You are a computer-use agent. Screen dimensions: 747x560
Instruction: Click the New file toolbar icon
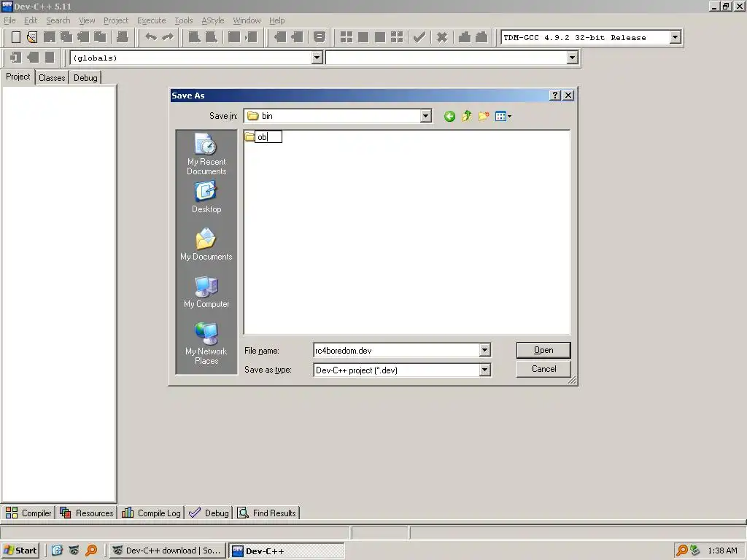tap(16, 37)
